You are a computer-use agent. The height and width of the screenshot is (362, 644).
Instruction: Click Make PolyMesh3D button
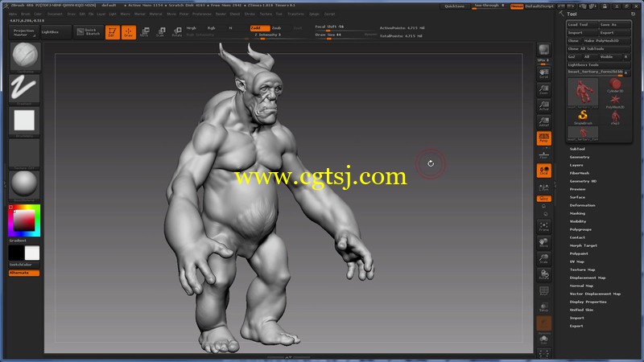pyautogui.click(x=606, y=41)
